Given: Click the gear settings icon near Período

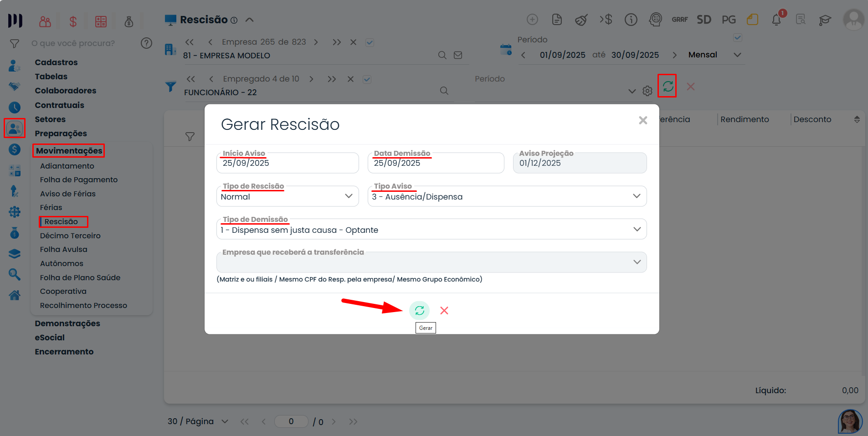Looking at the screenshot, I should [x=647, y=91].
